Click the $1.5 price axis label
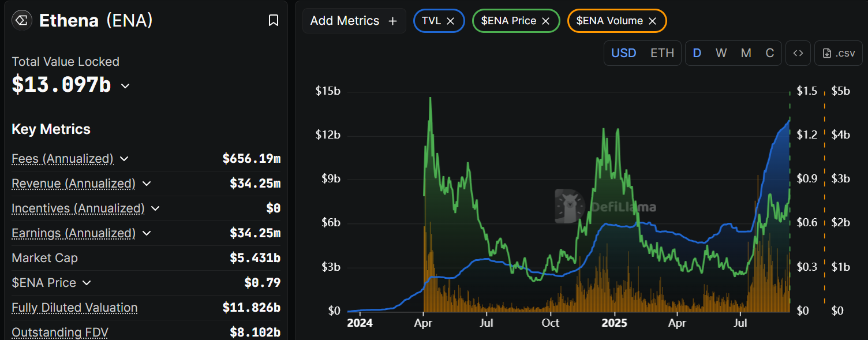Image resolution: width=868 pixels, height=340 pixels. [807, 91]
